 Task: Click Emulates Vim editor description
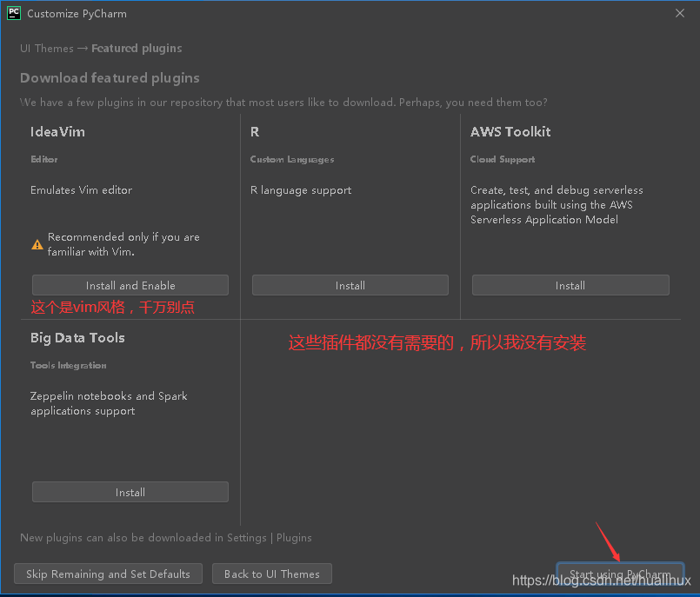[x=81, y=190]
